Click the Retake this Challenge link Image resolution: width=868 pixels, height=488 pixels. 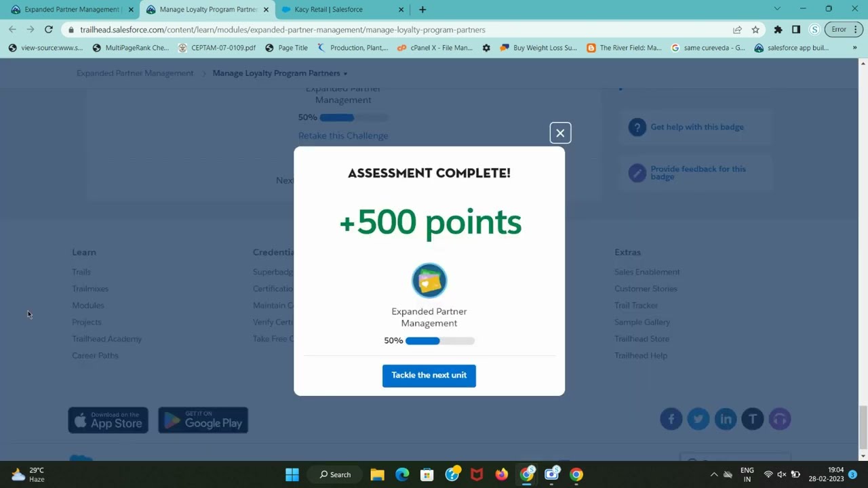coord(343,136)
